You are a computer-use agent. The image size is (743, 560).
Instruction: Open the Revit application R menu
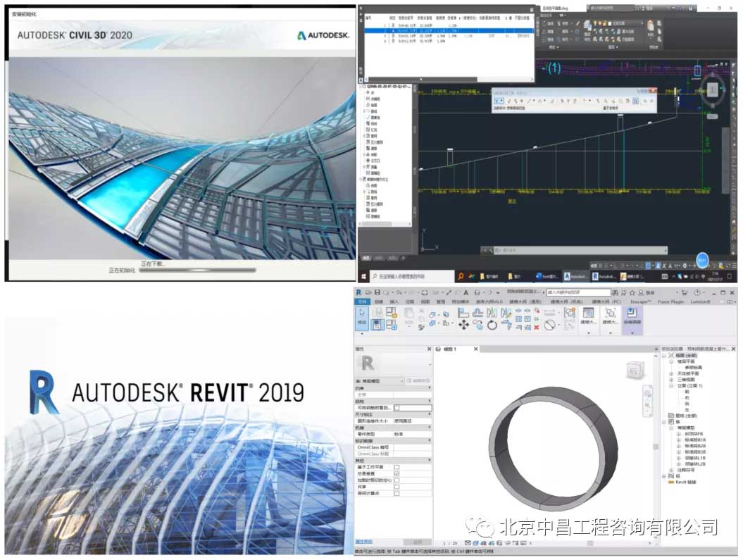359,292
